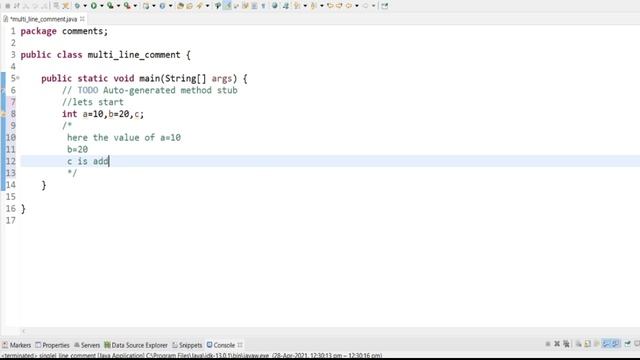Click the back navigation arrow icon
The width and height of the screenshot is (640, 360).
pos(348,6)
